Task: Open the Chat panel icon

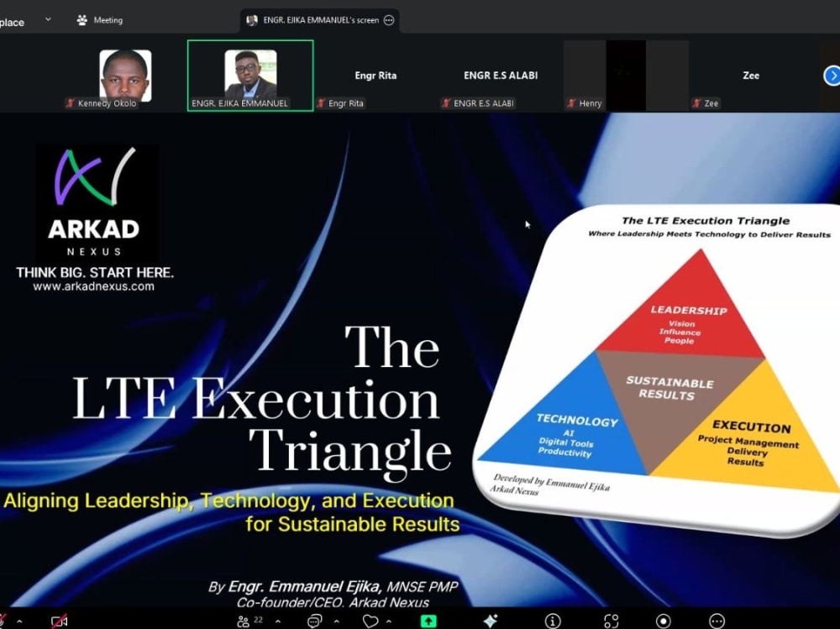Action: (314, 621)
